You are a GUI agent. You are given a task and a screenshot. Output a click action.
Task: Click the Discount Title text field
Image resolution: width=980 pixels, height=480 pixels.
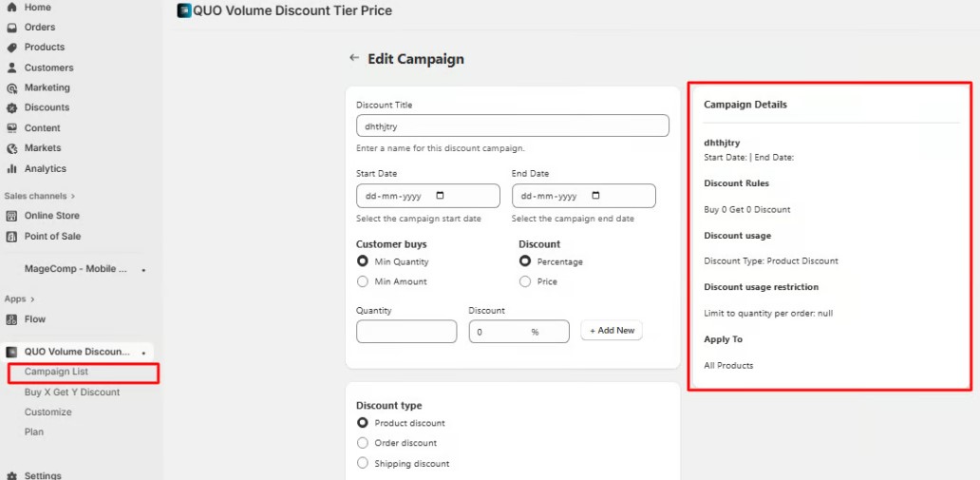pos(512,125)
